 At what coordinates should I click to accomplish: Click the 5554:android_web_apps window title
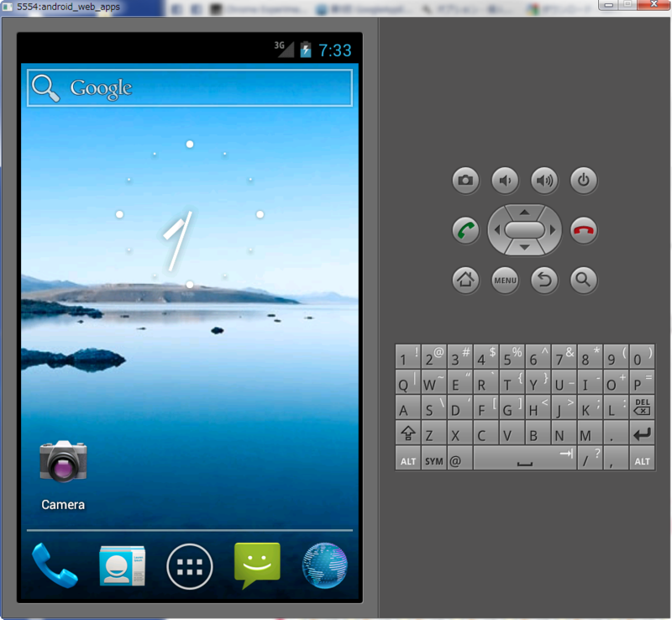tap(68, 7)
